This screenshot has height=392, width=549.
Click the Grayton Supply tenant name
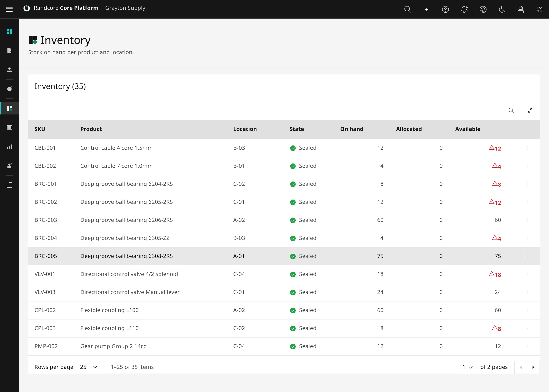pos(125,8)
